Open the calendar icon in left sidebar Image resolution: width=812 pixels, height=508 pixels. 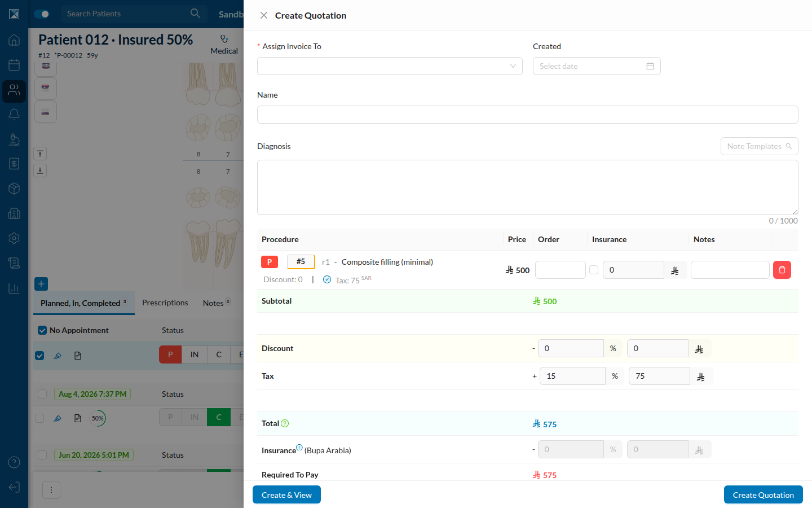click(14, 65)
